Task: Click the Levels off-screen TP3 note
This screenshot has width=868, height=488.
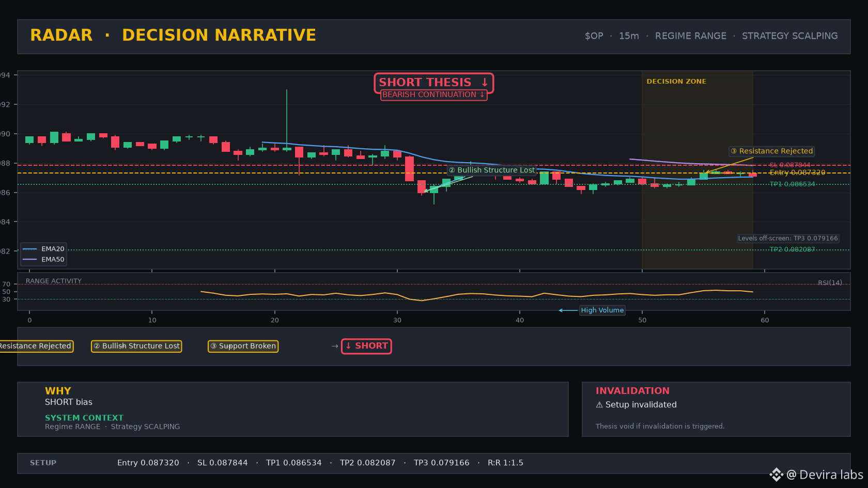Action: (x=788, y=238)
